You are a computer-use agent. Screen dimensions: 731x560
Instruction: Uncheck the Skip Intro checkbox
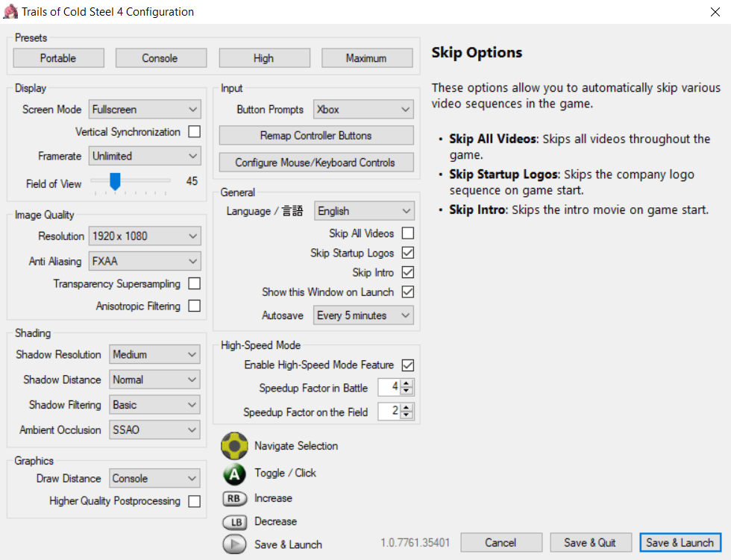pyautogui.click(x=407, y=272)
